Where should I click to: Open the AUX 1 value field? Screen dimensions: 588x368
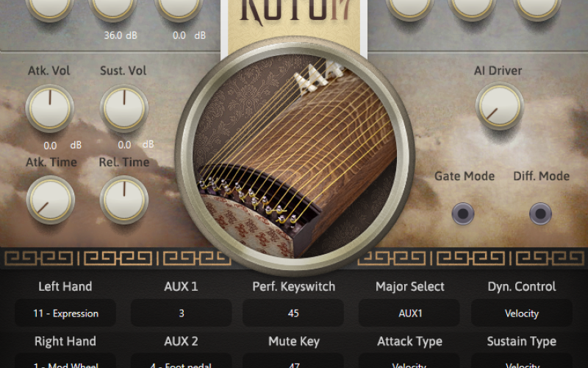pos(181,313)
